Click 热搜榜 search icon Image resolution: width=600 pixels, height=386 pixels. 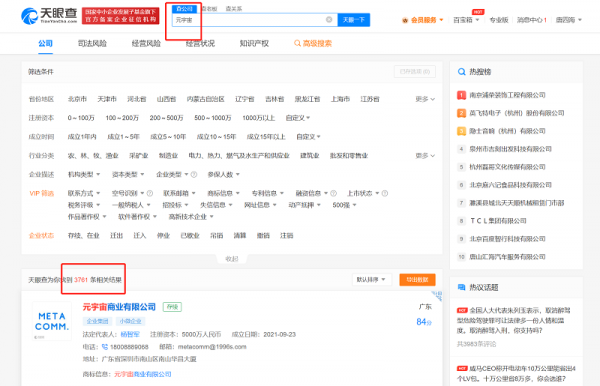pyautogui.click(x=461, y=72)
